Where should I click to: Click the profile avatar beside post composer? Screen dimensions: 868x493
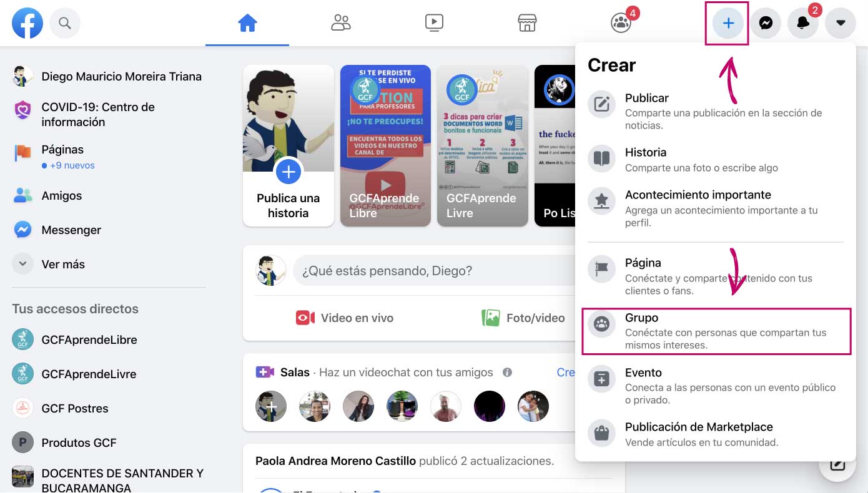(x=271, y=271)
